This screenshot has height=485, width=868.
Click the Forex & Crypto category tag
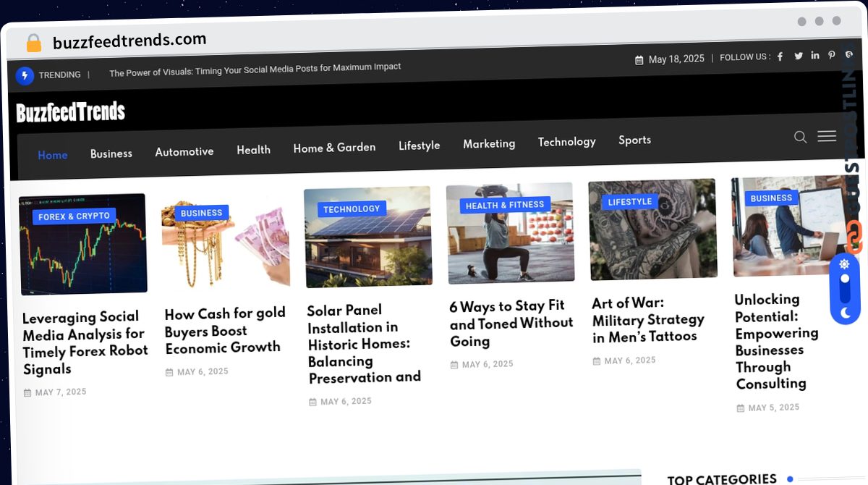click(x=74, y=216)
